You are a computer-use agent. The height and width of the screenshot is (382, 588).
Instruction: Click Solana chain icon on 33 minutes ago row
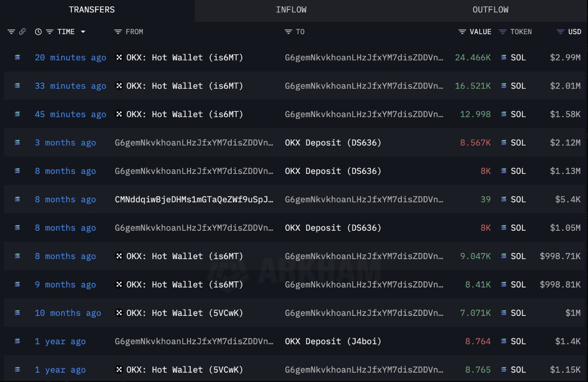point(17,86)
